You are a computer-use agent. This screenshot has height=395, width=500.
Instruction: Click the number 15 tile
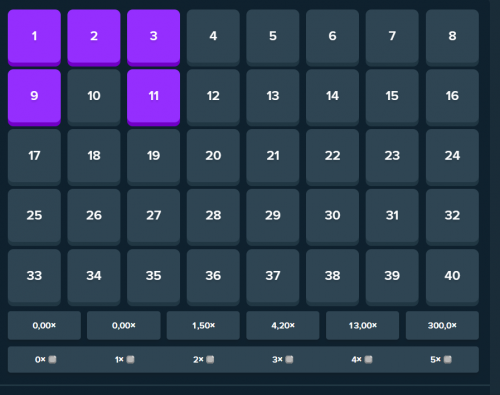[392, 97]
